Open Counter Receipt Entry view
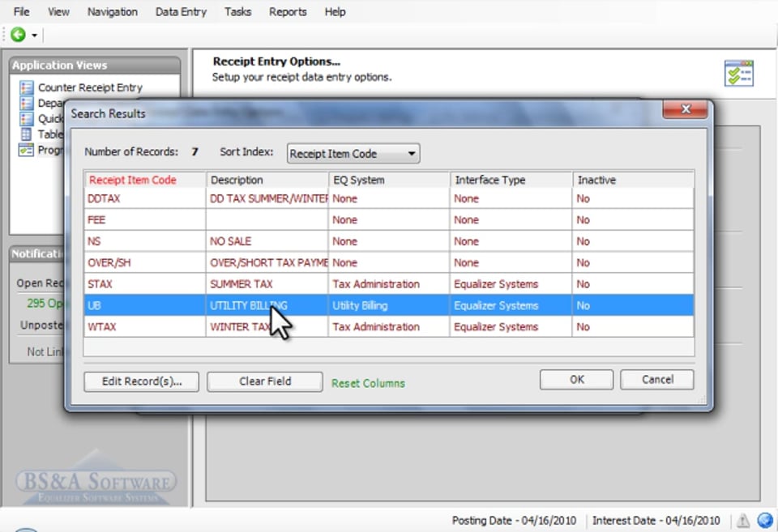The height and width of the screenshot is (532, 778). [90, 87]
